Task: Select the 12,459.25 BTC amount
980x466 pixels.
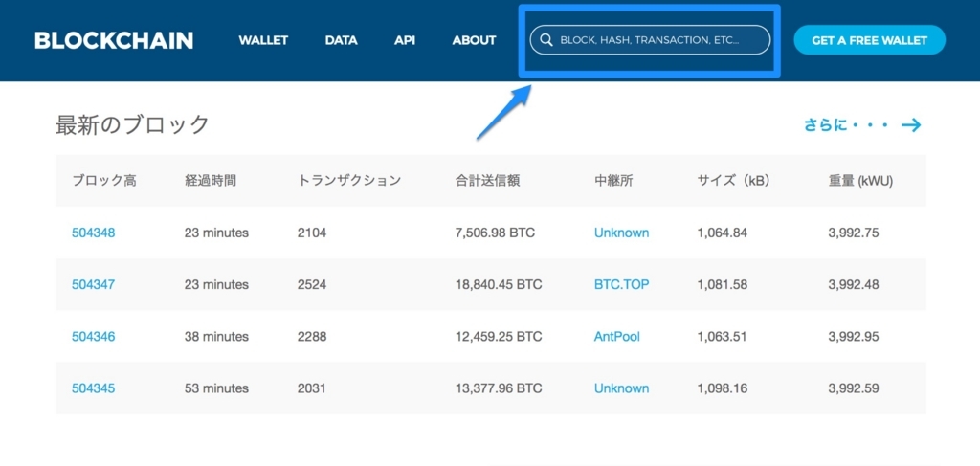Action: coord(499,337)
